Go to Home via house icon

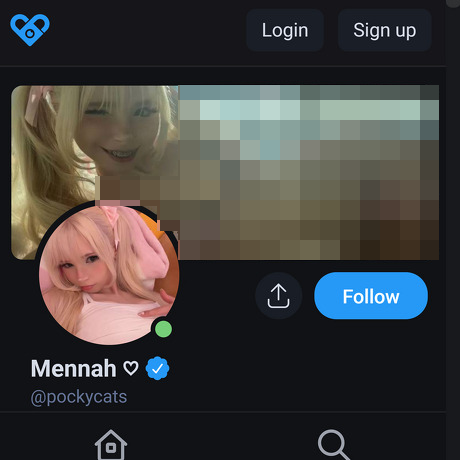tap(111, 445)
